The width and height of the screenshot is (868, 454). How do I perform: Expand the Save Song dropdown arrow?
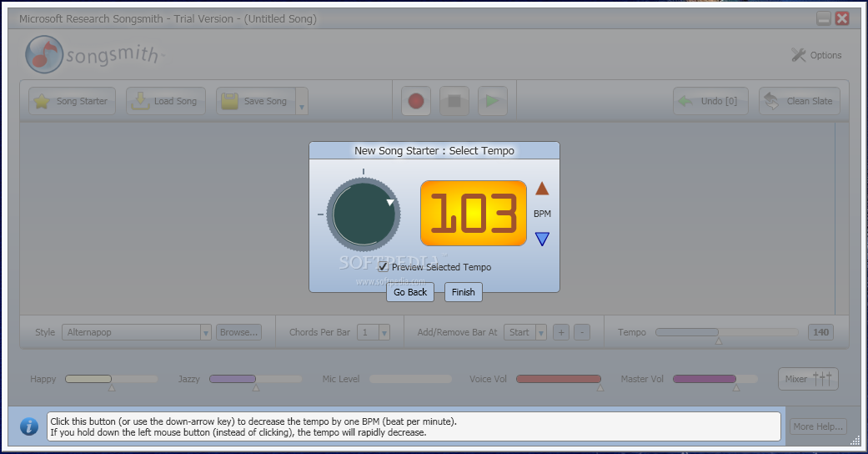(302, 102)
